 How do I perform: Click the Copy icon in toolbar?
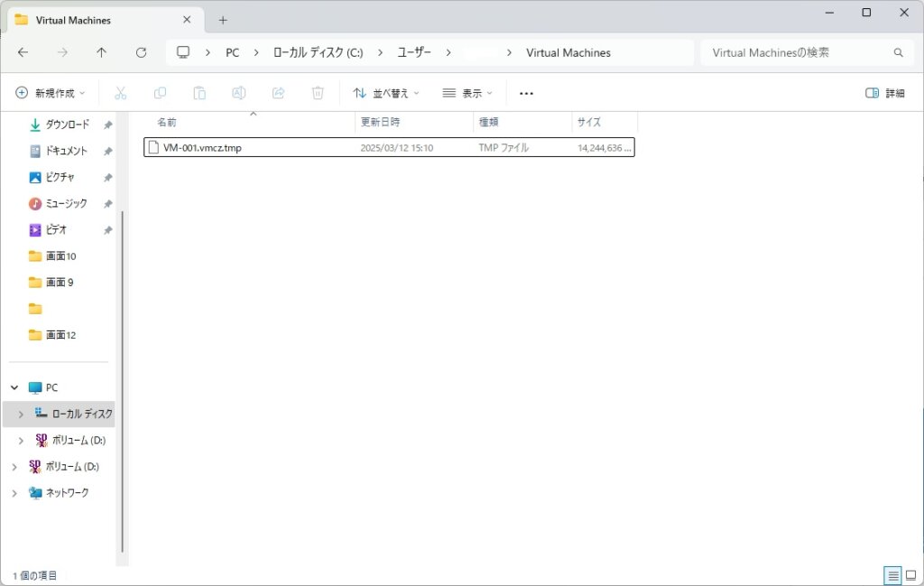[160, 93]
